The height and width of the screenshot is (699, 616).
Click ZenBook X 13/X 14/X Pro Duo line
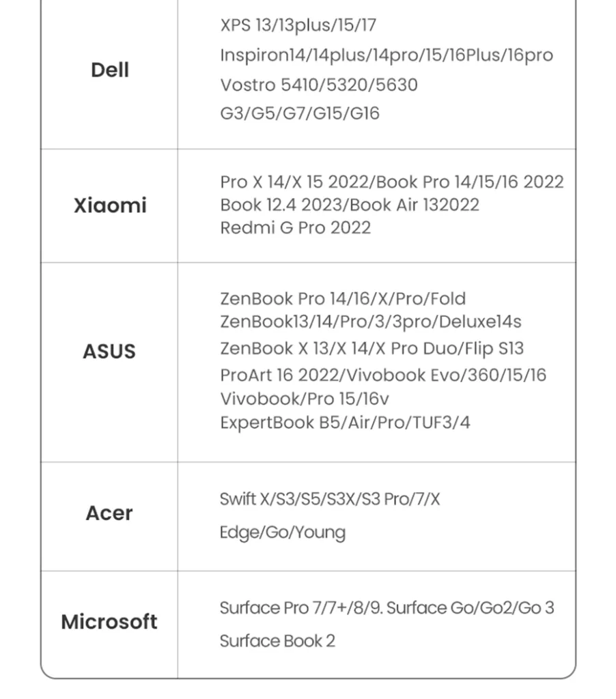(372, 349)
